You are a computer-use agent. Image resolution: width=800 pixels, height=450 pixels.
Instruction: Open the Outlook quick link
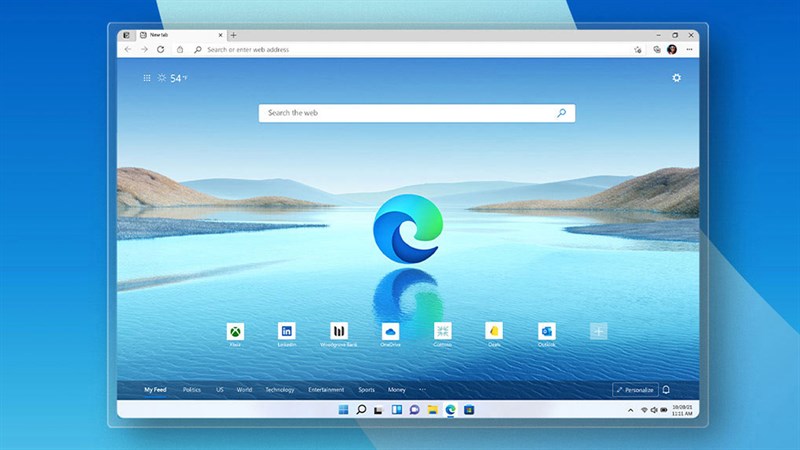pyautogui.click(x=546, y=335)
